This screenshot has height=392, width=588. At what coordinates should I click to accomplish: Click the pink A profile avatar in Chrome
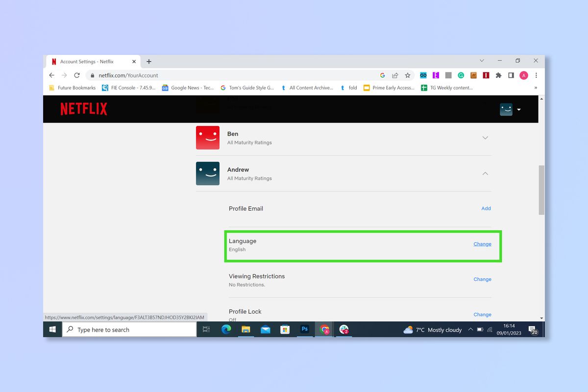coord(523,75)
